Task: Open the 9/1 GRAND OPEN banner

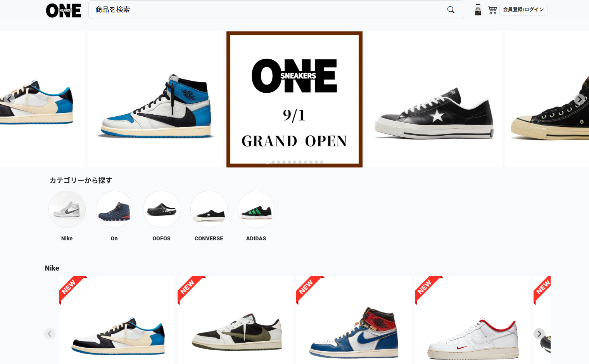Action: click(294, 99)
